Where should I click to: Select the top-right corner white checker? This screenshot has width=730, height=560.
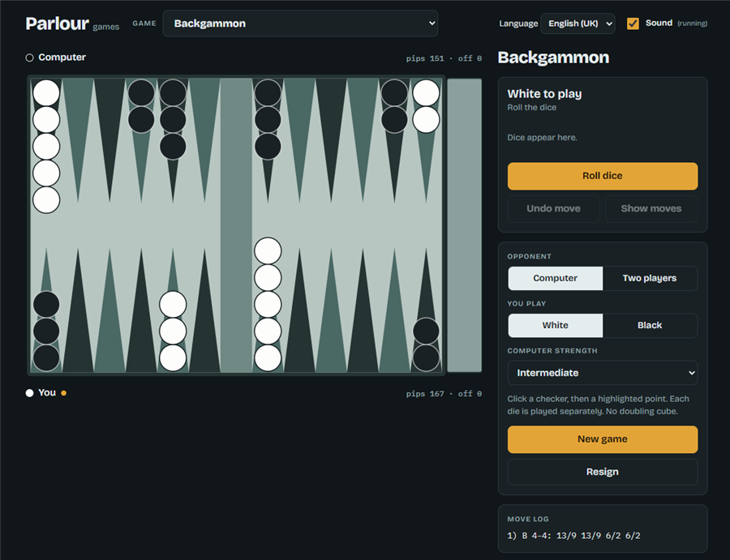coord(426,92)
